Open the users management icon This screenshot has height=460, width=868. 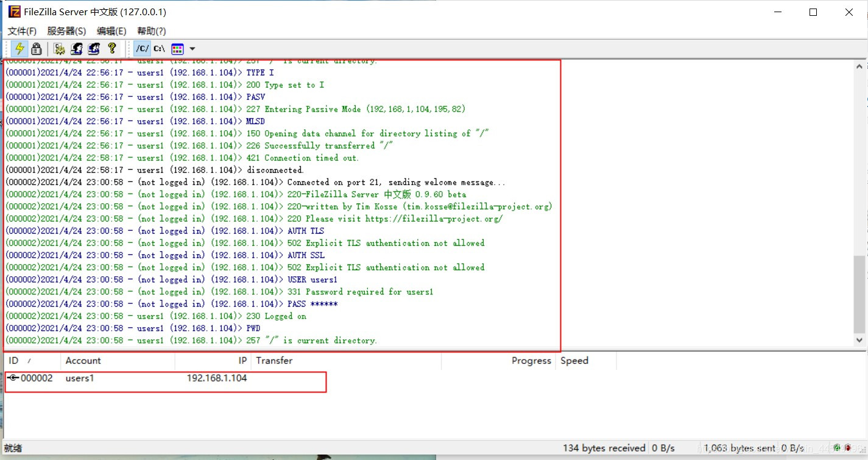pos(77,49)
